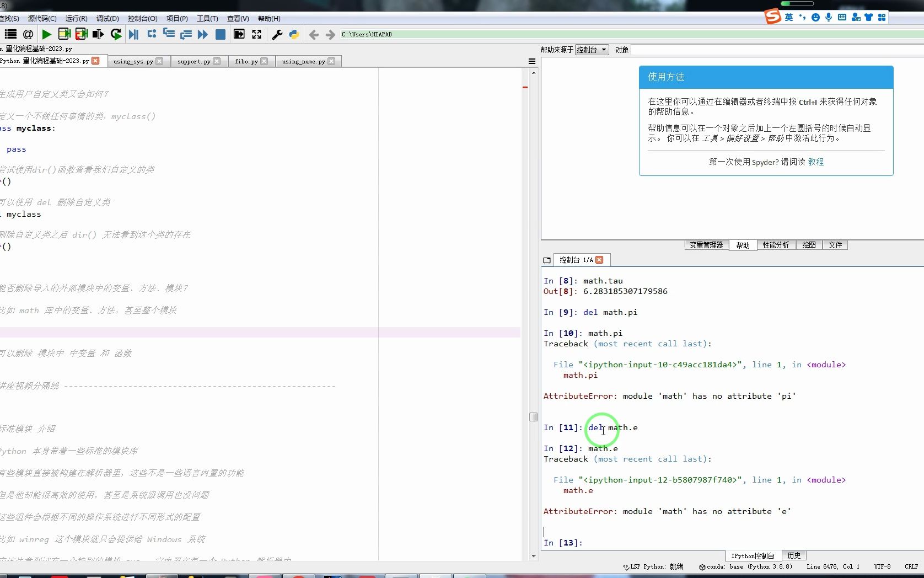Start debugging with the debug file icon
The height and width of the screenshot is (578, 924).
(x=133, y=34)
